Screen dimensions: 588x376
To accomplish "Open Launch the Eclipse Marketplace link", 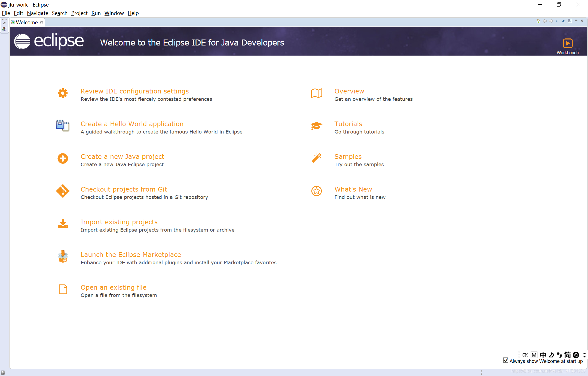I will [131, 254].
